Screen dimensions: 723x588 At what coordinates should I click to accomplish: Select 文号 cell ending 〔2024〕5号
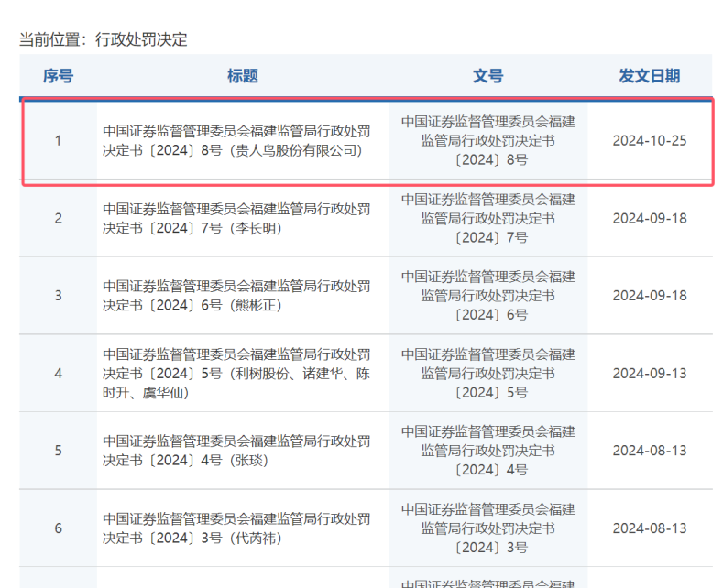tap(487, 374)
